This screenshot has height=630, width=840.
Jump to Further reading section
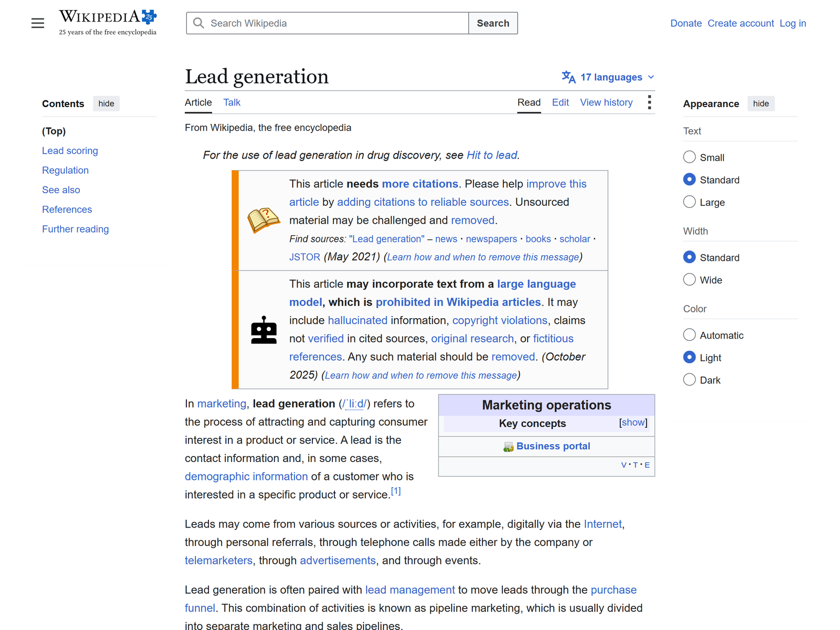(75, 229)
